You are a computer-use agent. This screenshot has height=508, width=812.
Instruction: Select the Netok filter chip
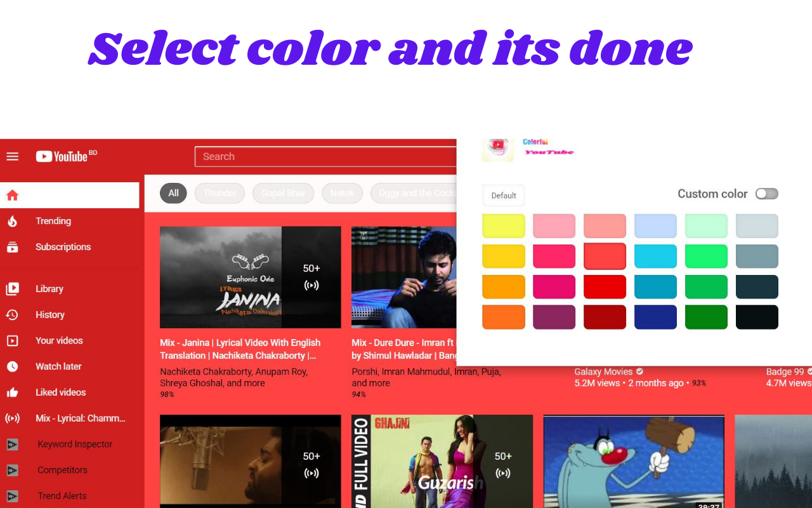pos(342,193)
